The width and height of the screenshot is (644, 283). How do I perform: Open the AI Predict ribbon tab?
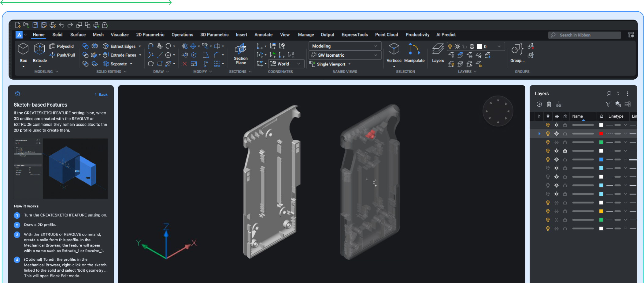click(x=446, y=35)
